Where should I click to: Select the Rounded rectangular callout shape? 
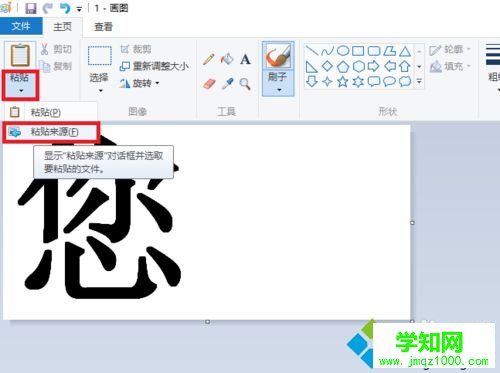click(374, 82)
